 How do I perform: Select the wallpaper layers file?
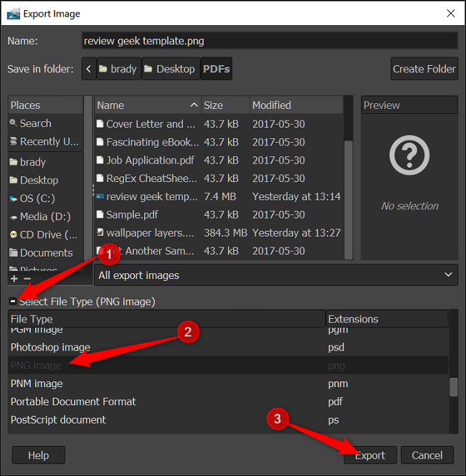click(219, 233)
